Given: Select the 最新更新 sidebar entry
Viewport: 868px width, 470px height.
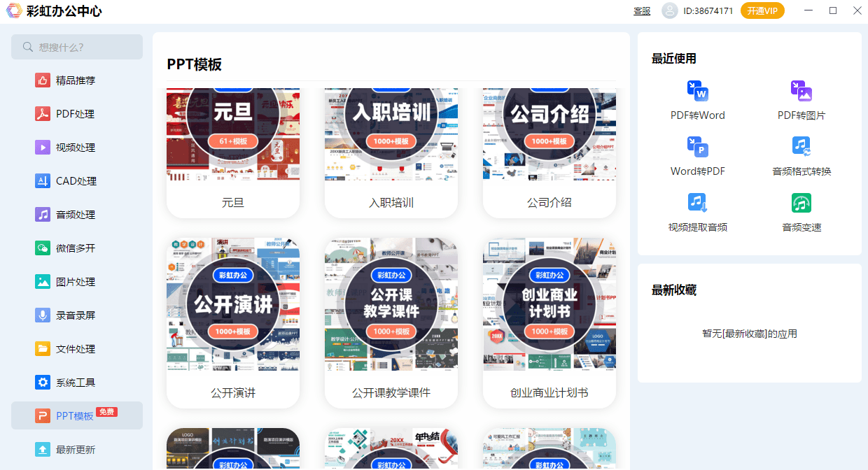Looking at the screenshot, I should tap(77, 450).
